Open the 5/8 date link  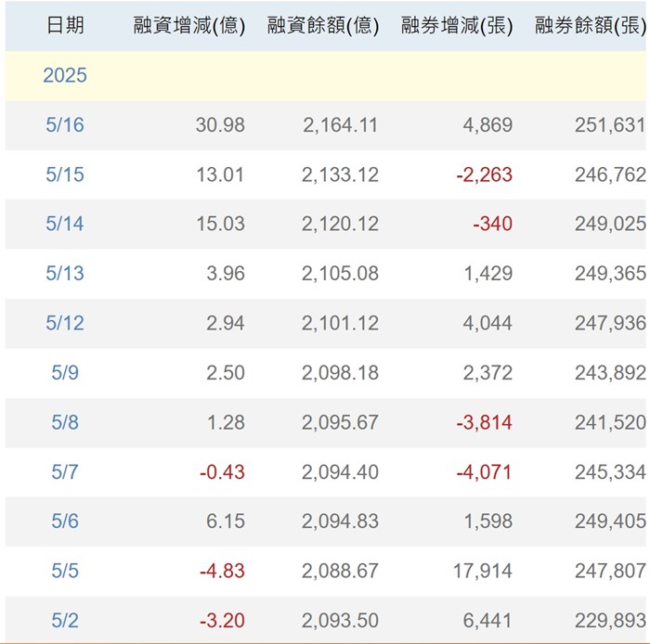[65, 422]
